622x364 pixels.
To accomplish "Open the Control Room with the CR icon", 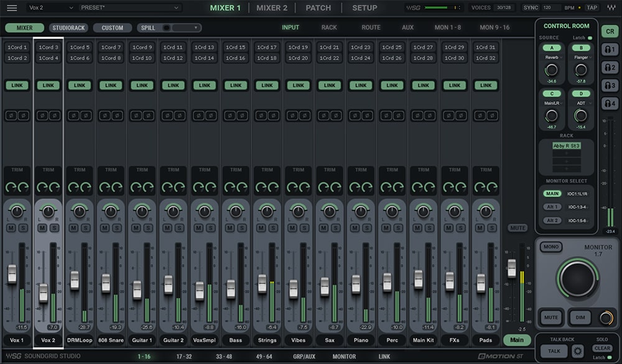I will [x=610, y=31].
